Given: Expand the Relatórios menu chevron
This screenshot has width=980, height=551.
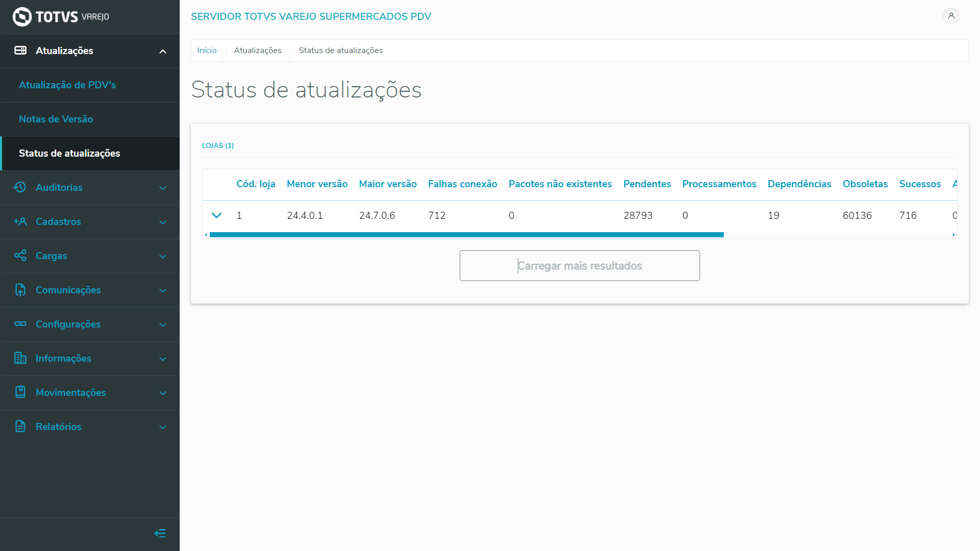Looking at the screenshot, I should (x=163, y=428).
